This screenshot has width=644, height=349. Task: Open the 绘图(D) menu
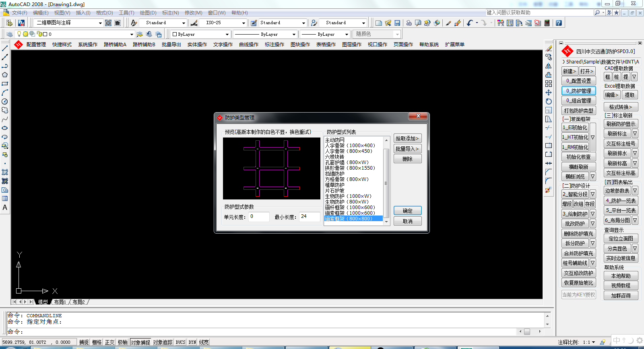(148, 13)
